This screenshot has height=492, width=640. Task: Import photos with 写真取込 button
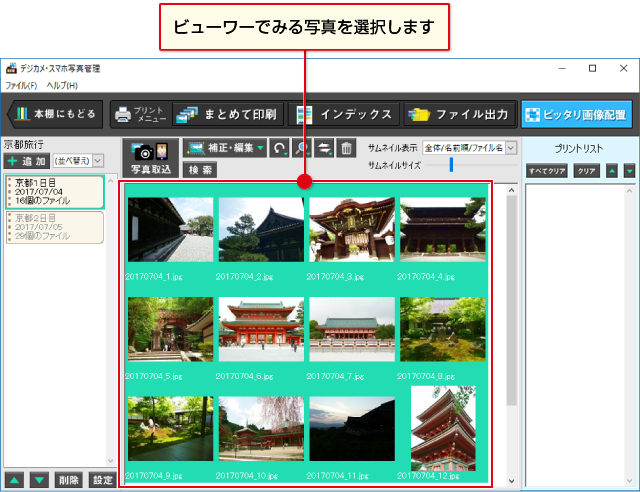(x=151, y=158)
